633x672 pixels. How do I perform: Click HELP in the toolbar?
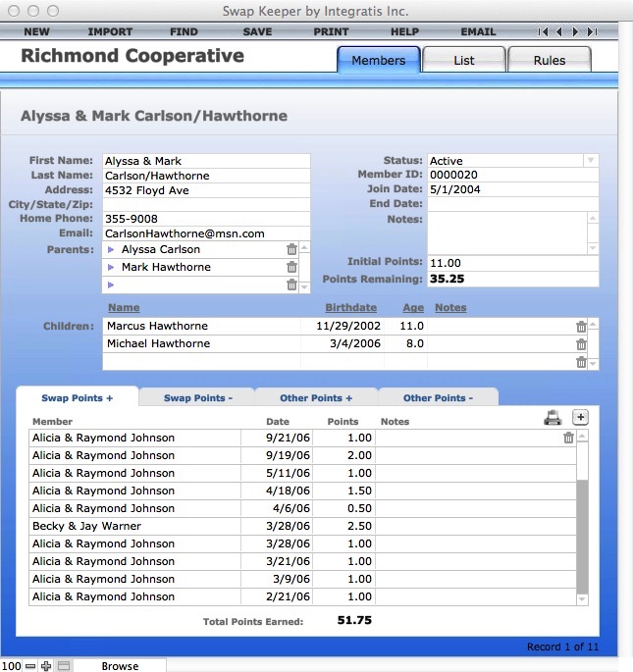pos(404,31)
